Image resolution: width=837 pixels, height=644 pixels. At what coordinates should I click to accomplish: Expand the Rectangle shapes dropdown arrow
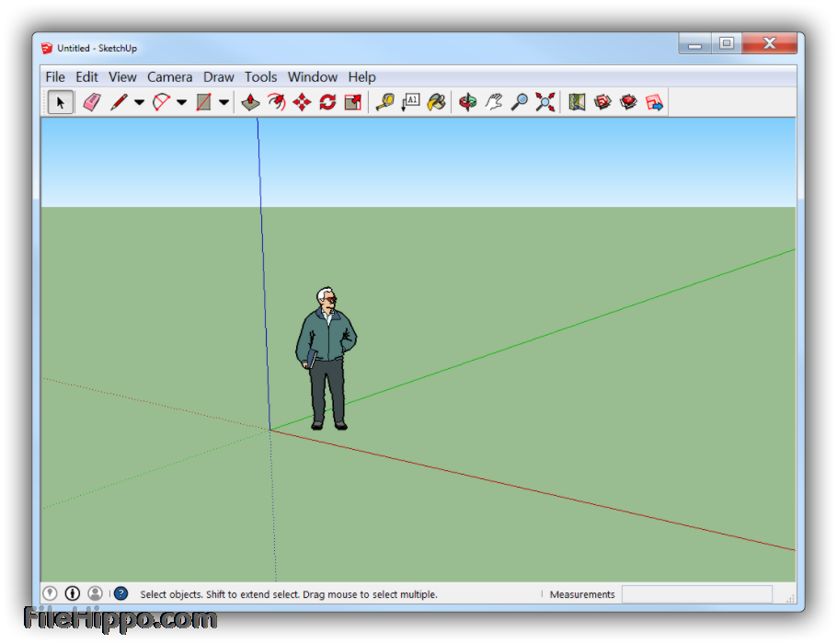click(224, 102)
